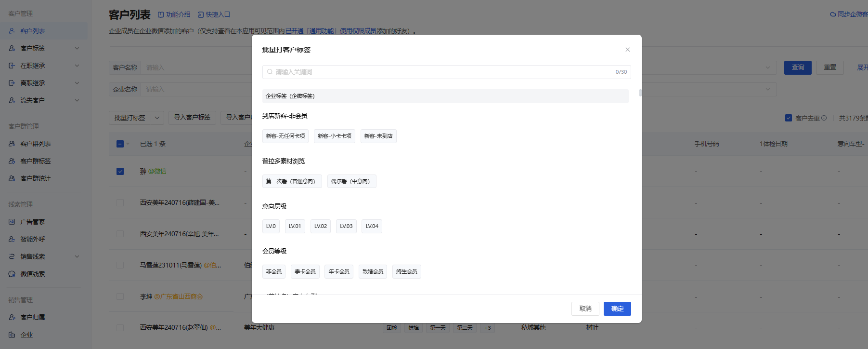Screen dimensions: 868x349
Task: Click 取消 in the dialog
Action: 585,309
